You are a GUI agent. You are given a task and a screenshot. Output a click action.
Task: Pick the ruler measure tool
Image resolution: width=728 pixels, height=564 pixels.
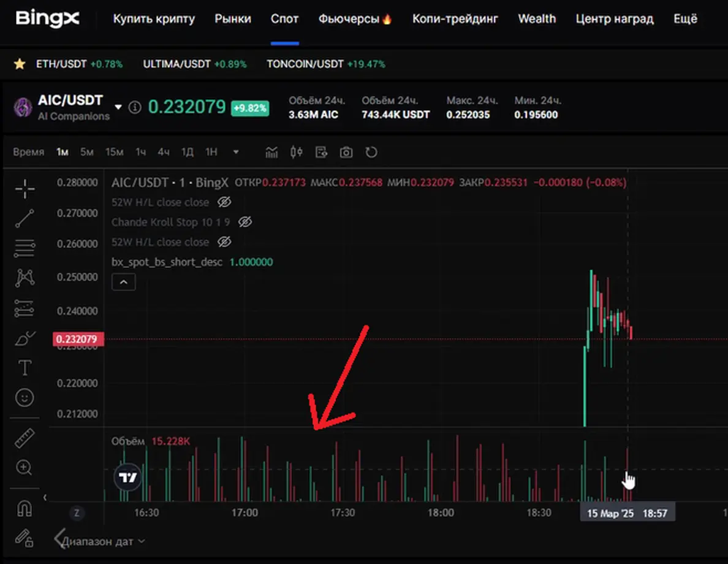(x=25, y=438)
